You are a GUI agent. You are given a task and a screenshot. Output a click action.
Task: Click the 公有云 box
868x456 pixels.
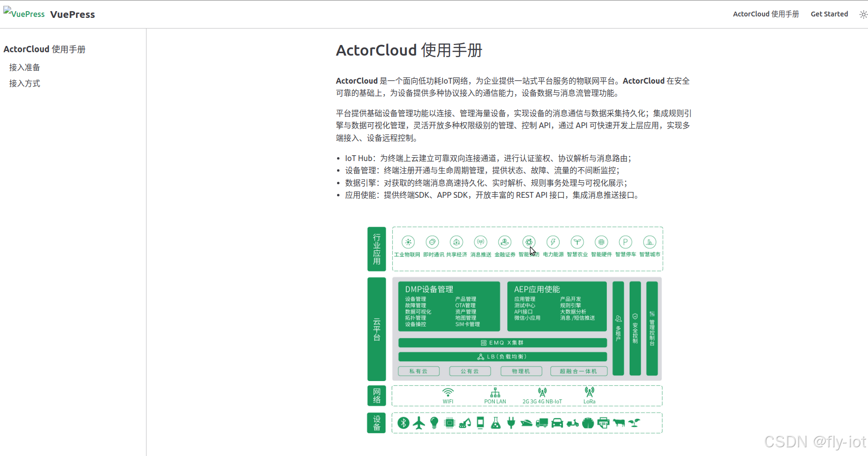point(470,371)
